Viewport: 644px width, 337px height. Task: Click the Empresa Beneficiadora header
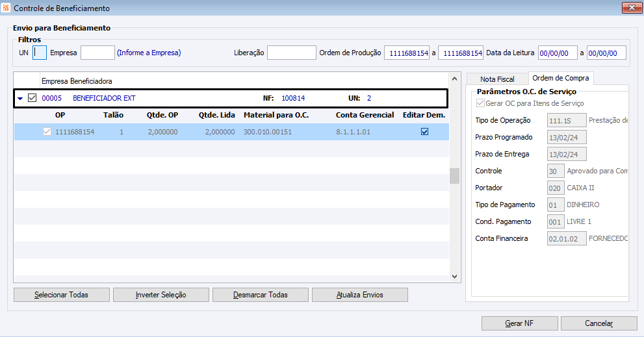click(x=77, y=81)
